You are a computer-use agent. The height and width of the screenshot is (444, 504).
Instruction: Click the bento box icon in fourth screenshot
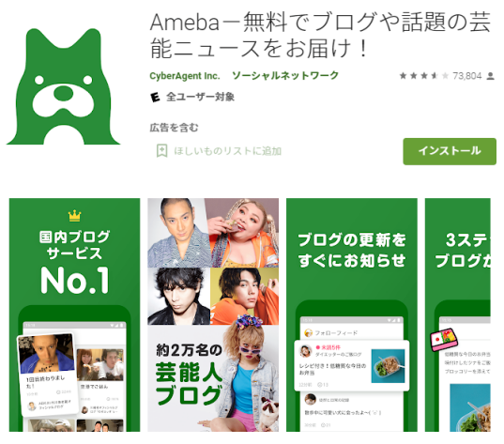[444, 340]
